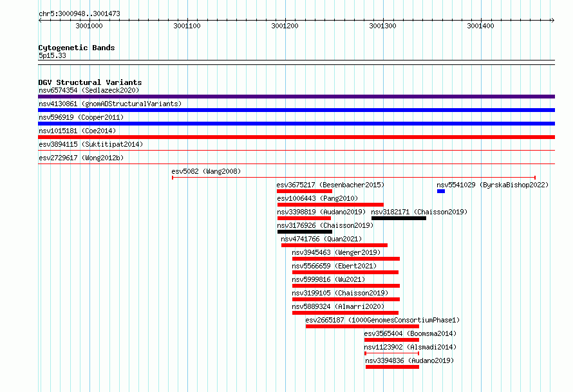This screenshot has width=573, height=392.
Task: Click ruler position 3001100
Action: pyautogui.click(x=187, y=26)
